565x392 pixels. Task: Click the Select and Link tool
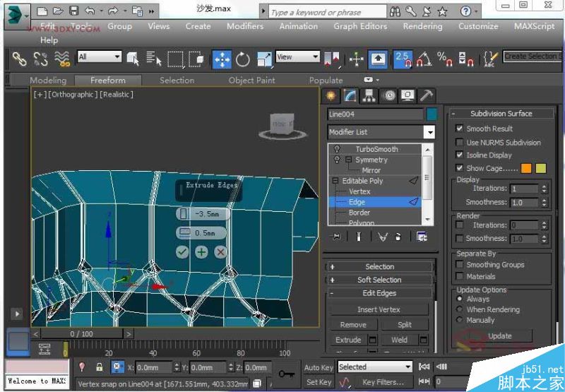click(x=20, y=59)
